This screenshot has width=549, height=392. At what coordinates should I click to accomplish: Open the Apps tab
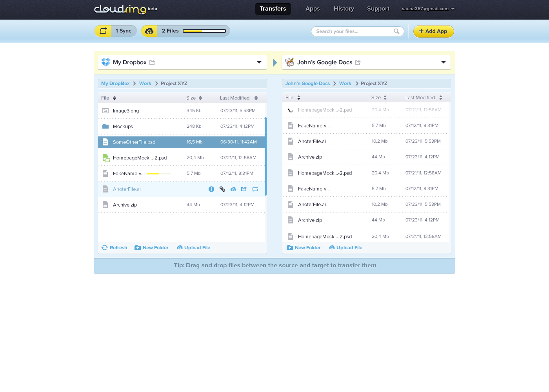click(x=313, y=9)
